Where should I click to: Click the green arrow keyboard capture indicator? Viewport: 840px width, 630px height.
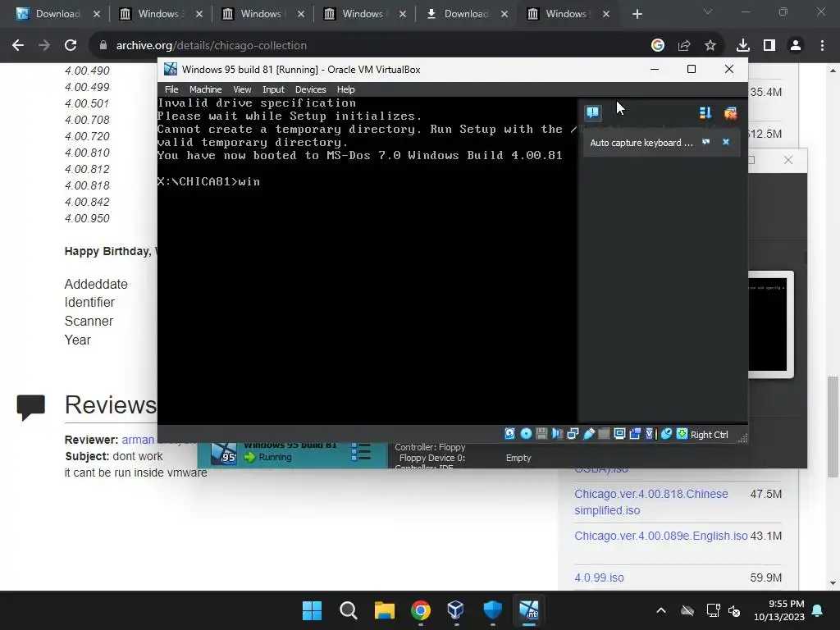682,434
